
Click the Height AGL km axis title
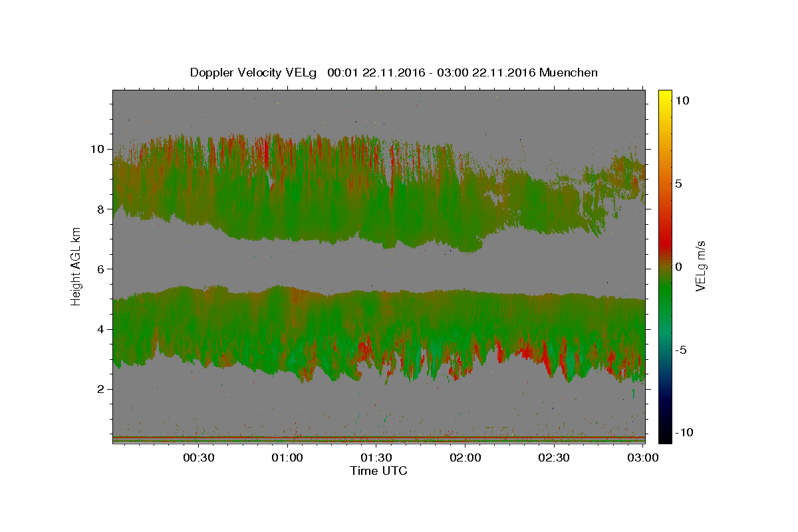[76, 266]
